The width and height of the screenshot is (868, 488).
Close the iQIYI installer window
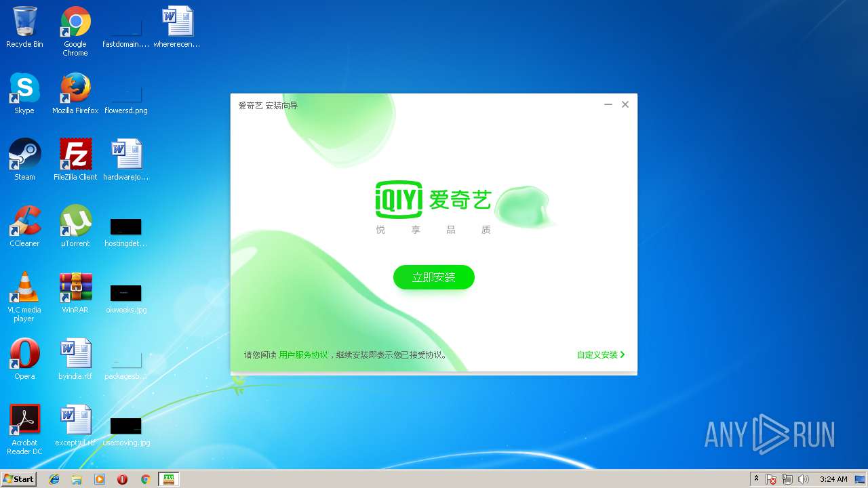click(625, 104)
